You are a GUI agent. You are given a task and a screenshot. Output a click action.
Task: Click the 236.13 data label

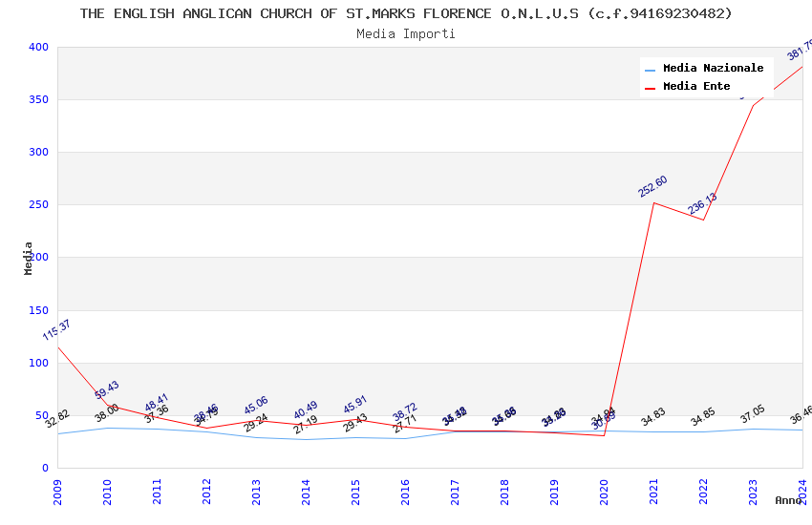tap(702, 203)
